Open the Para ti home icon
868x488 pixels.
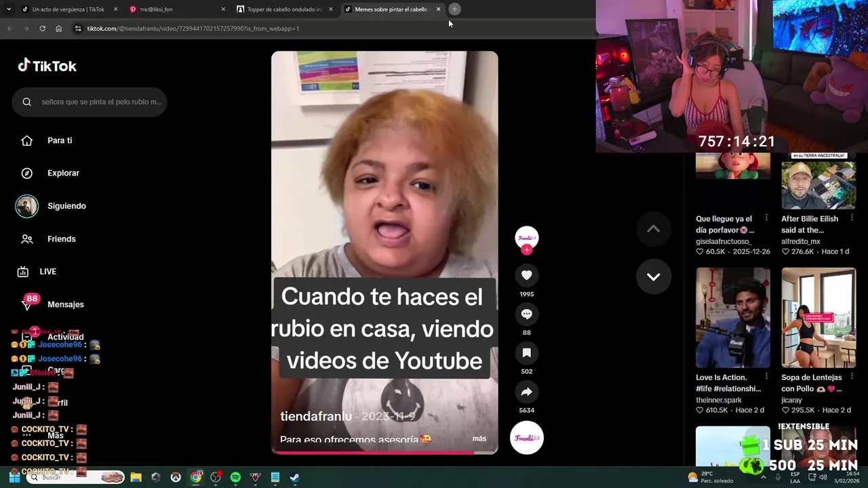[x=27, y=140]
